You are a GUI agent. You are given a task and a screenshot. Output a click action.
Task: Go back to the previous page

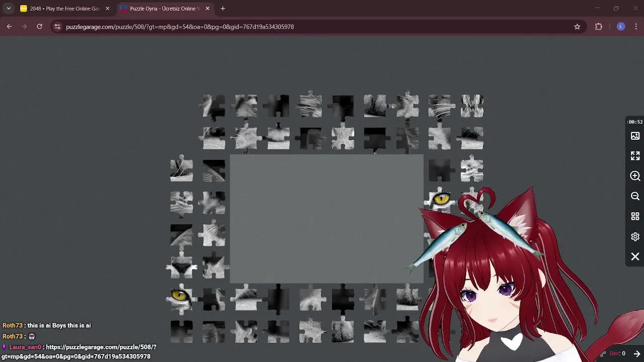coord(9,27)
